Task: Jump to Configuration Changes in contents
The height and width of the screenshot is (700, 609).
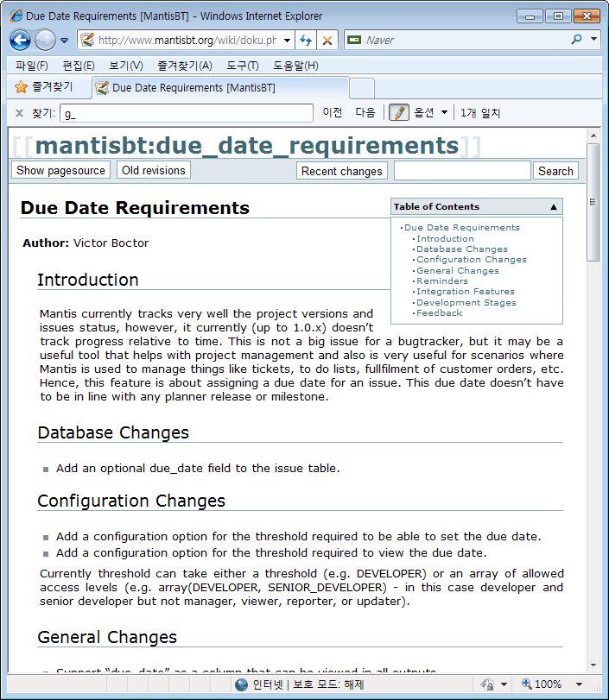Action: (x=472, y=260)
